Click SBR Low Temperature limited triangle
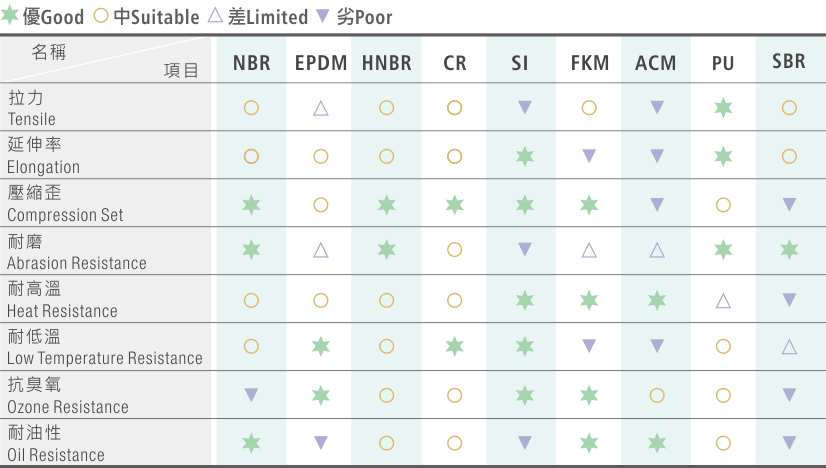826x468 pixels. [789, 346]
